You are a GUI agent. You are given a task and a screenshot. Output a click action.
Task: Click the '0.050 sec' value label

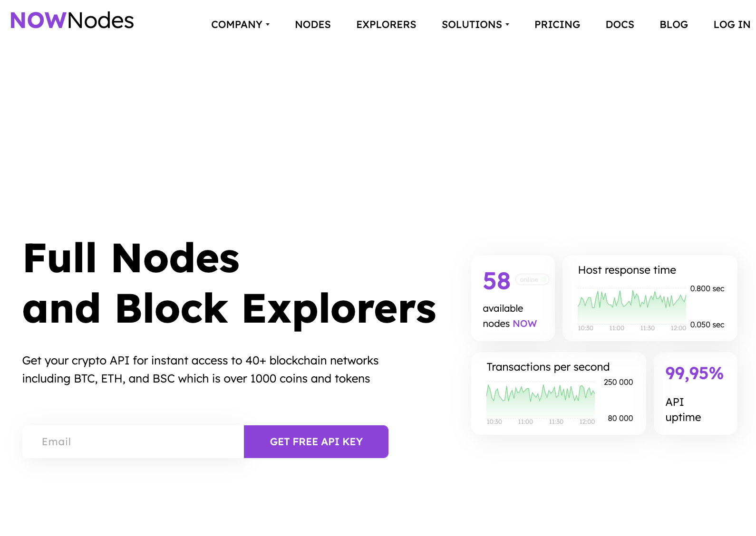point(707,325)
